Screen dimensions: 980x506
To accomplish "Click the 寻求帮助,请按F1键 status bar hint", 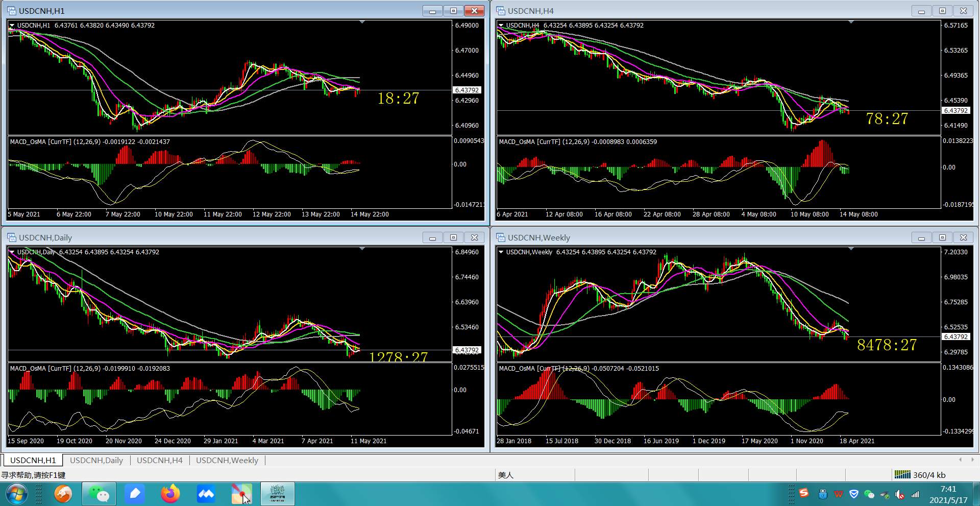I will 33,475.
